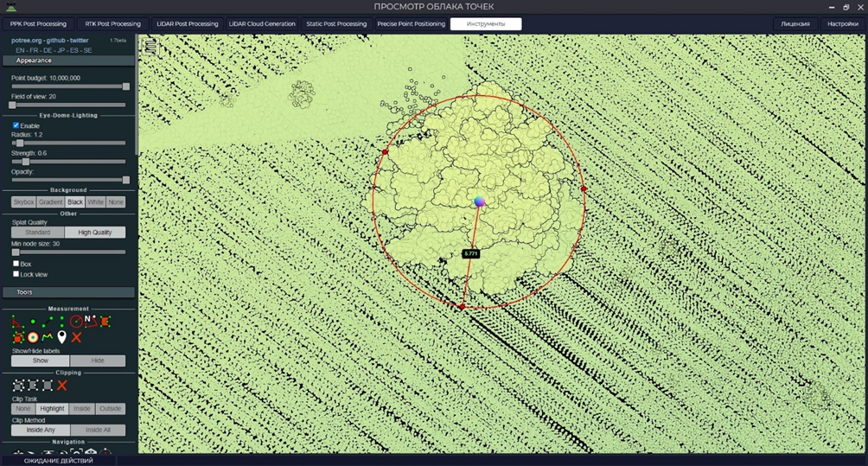Screen dimensions: 868x466
Task: Click the Eye-Dome Radius slider
Action: click(x=68, y=143)
